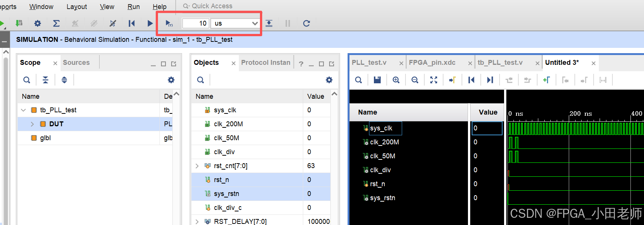Image resolution: width=644 pixels, height=225 pixels.
Task: Click the 200 ns timeline mark
Action: pos(580,114)
